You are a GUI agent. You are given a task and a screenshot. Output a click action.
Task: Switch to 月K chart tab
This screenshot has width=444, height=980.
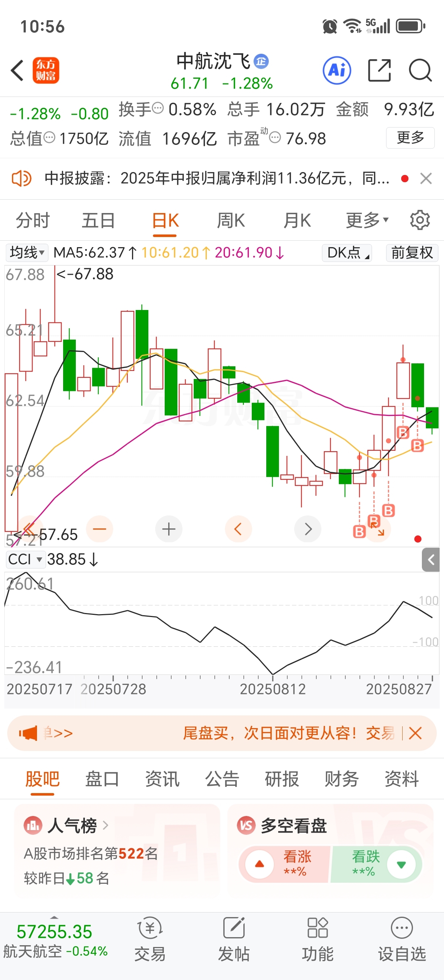297,221
